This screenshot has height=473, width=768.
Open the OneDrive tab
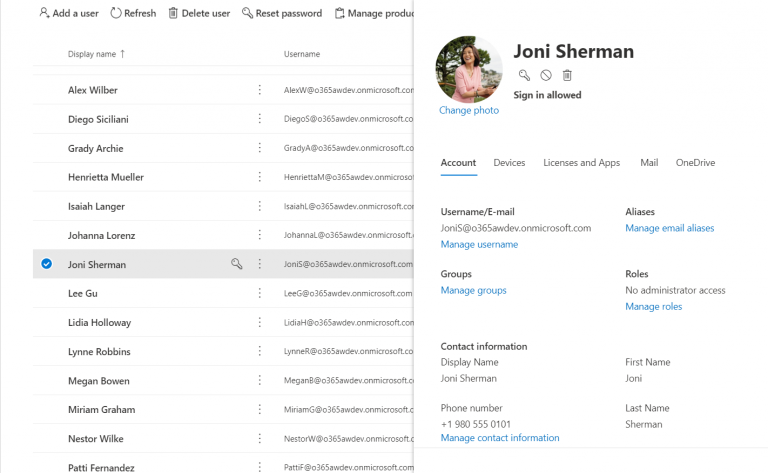pyautogui.click(x=695, y=163)
